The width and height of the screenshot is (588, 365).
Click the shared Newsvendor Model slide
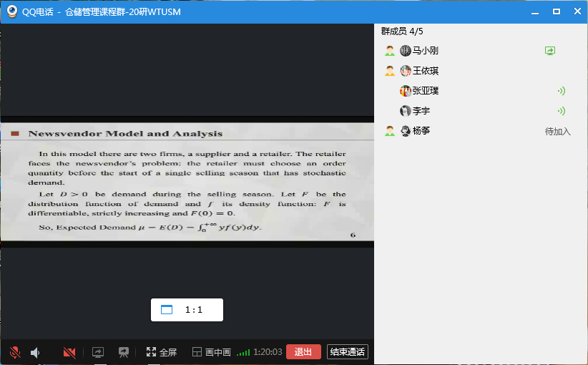[x=187, y=182]
